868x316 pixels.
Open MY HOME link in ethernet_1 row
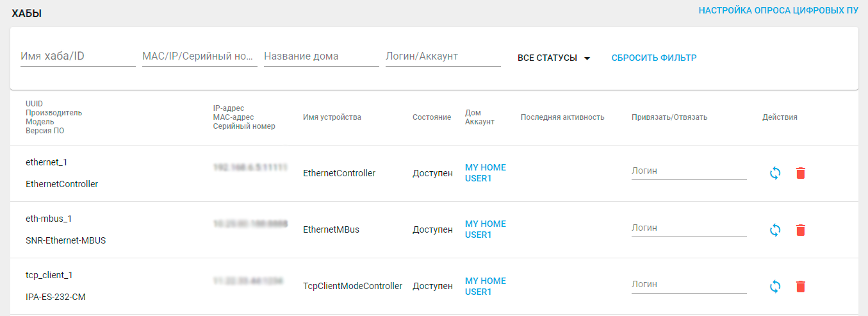485,168
